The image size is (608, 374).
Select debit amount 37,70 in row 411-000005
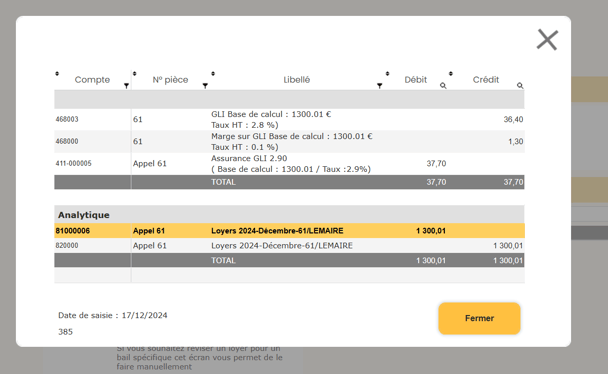click(x=436, y=164)
